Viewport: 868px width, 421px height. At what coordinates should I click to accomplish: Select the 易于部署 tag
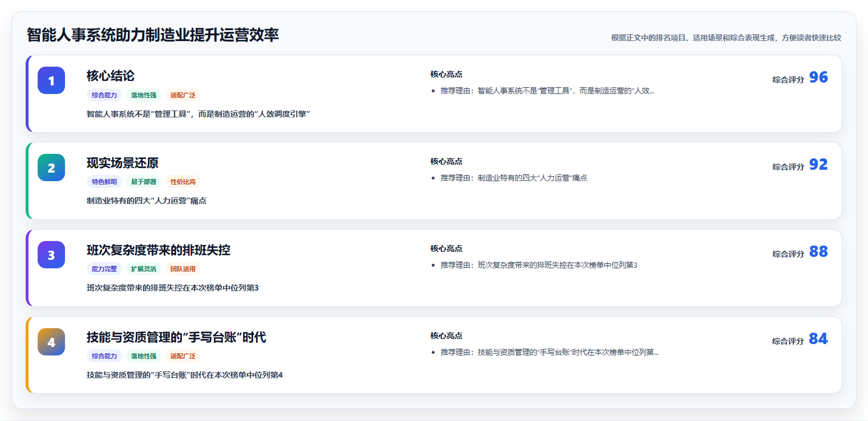[144, 182]
